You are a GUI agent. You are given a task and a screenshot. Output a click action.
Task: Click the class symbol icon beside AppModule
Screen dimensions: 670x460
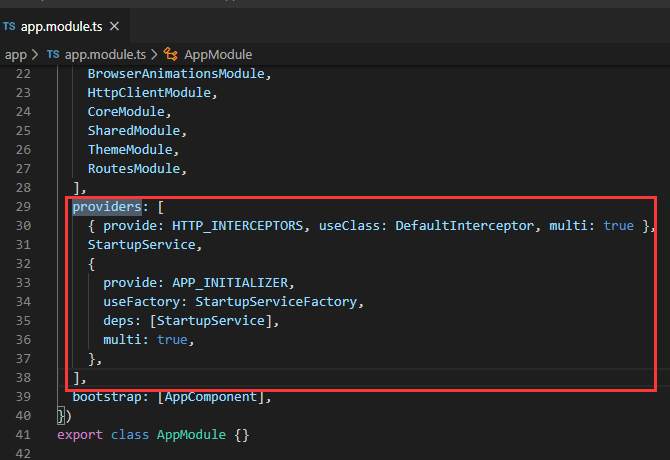[x=170, y=54]
